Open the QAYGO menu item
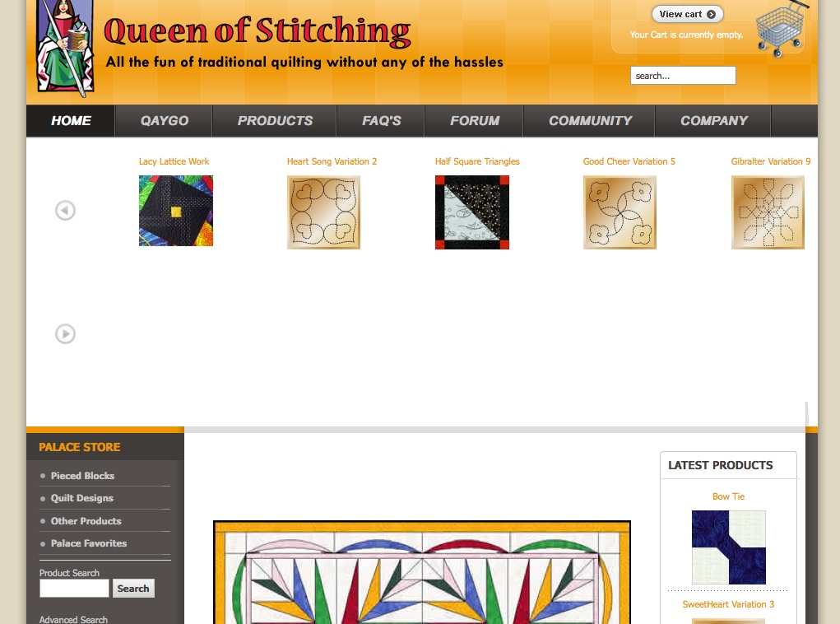 pyautogui.click(x=164, y=121)
